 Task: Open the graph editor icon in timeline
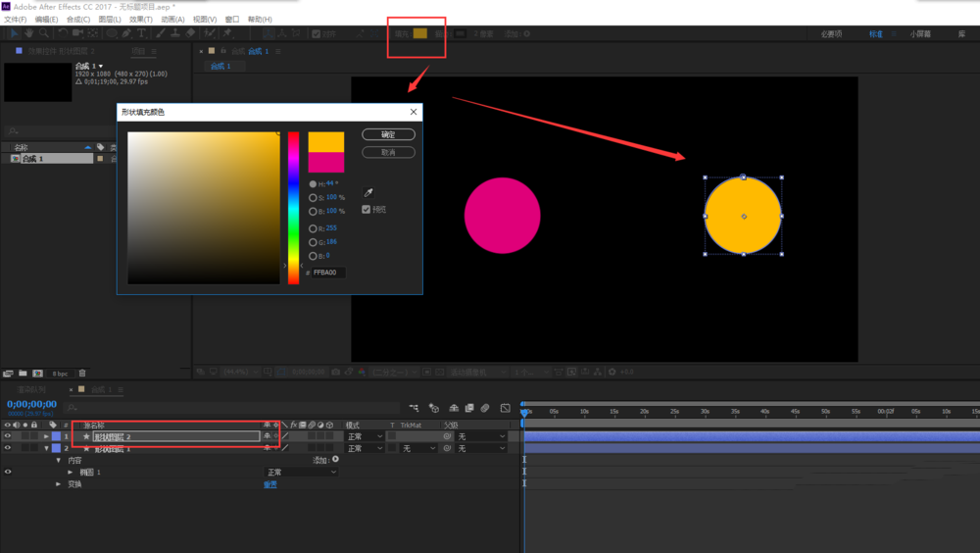tap(505, 408)
